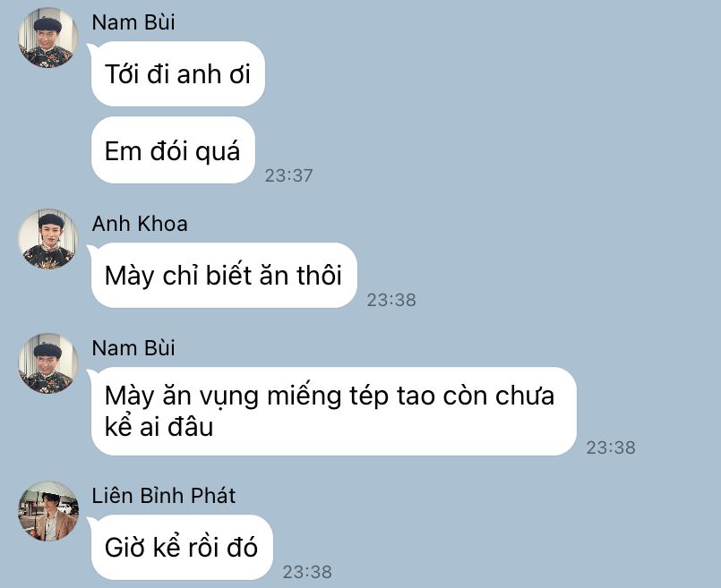Click the 23:38 timestamp next to Anh Khoa's message
721x588 pixels.
point(391,300)
